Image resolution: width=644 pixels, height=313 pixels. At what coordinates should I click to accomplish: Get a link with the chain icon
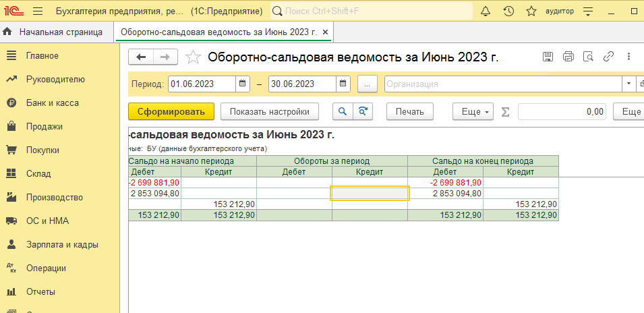[608, 57]
